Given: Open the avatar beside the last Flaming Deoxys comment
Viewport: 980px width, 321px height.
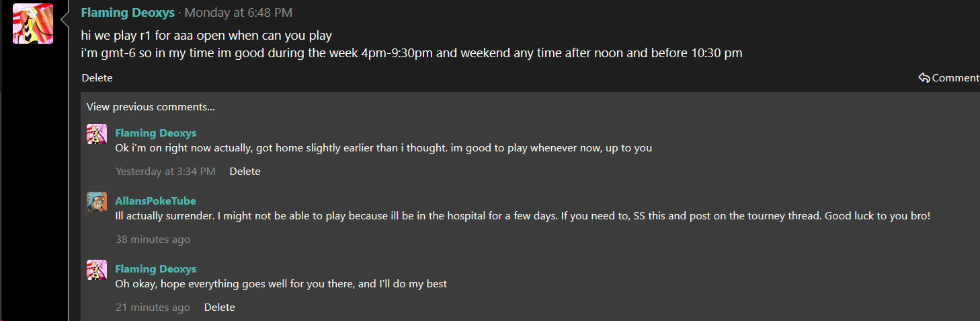Looking at the screenshot, I should click(x=97, y=270).
